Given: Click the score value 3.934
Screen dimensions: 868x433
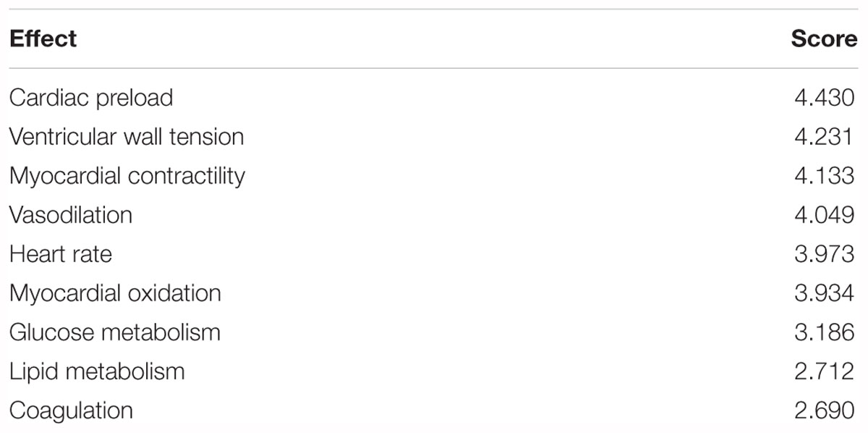Looking at the screenshot, I should (825, 293).
